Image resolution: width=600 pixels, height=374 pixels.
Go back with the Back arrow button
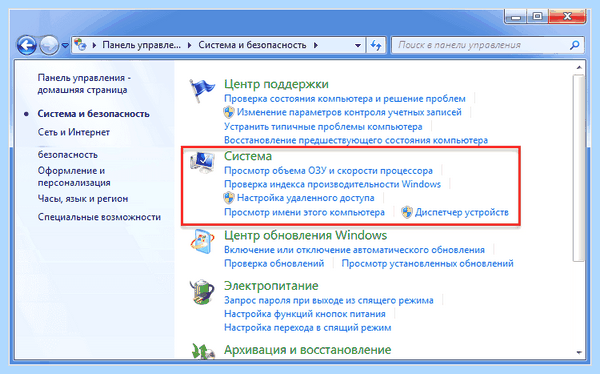(26, 46)
